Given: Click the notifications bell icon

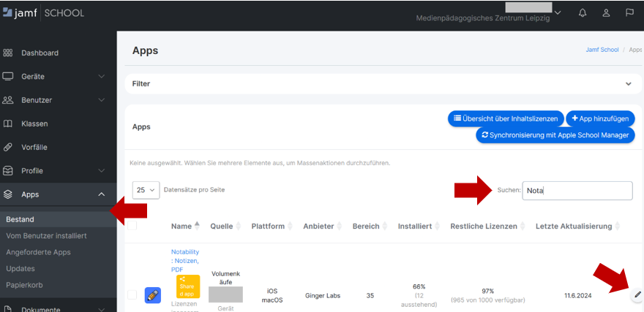Looking at the screenshot, I should coord(583,13).
